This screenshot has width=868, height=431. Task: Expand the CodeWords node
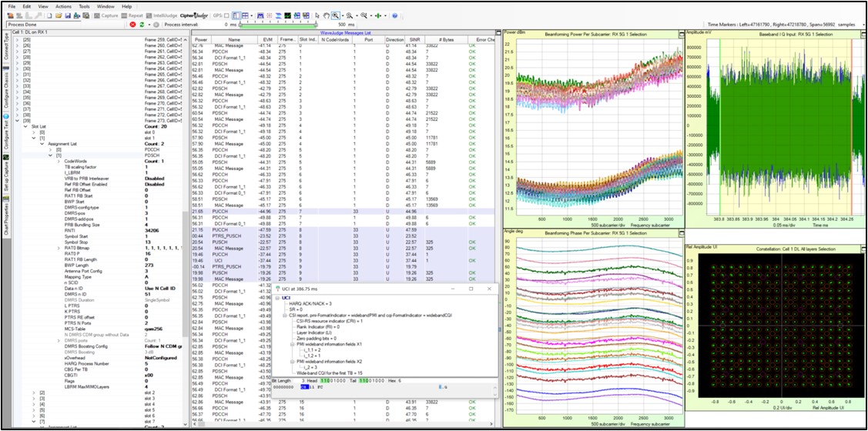59,161
